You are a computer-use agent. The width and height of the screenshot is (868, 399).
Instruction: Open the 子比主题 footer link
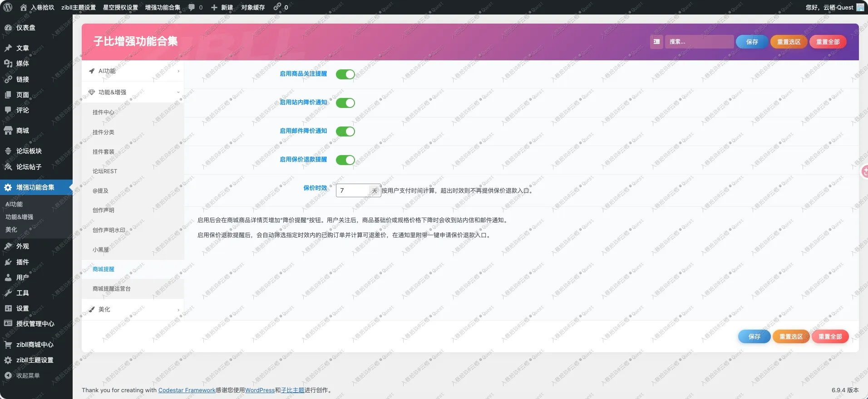click(x=292, y=390)
